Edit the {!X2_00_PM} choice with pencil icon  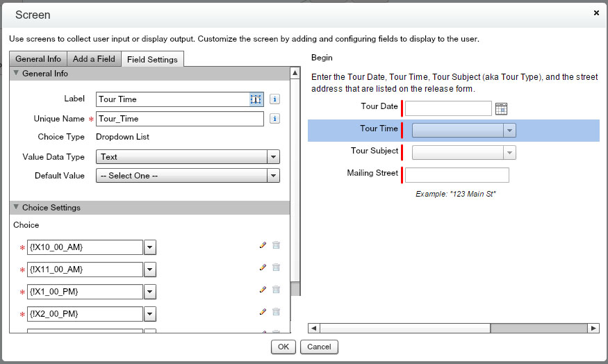pos(263,312)
